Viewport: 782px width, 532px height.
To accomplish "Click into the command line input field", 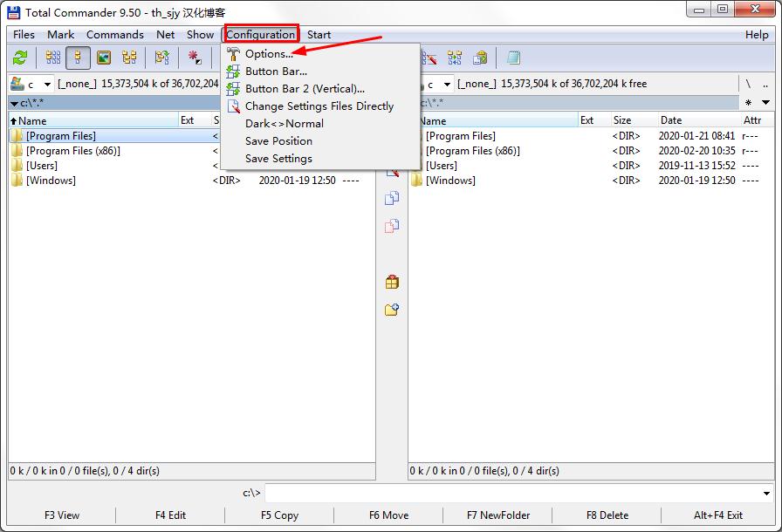I will [512, 493].
